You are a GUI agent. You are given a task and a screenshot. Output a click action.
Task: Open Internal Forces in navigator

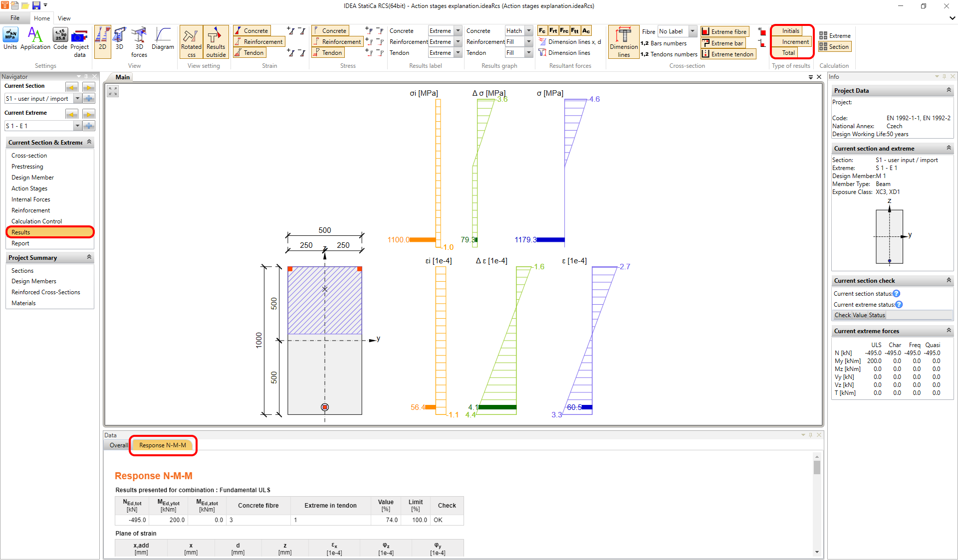click(x=31, y=199)
